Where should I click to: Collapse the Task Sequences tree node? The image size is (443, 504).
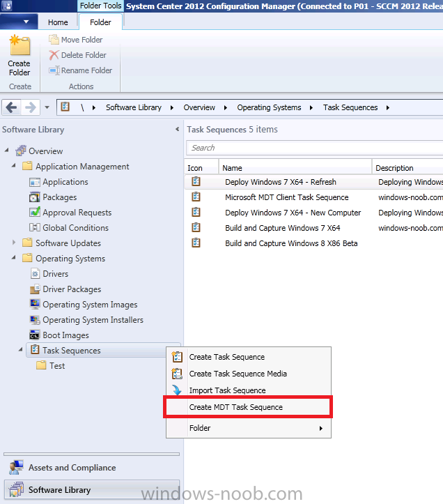point(21,349)
